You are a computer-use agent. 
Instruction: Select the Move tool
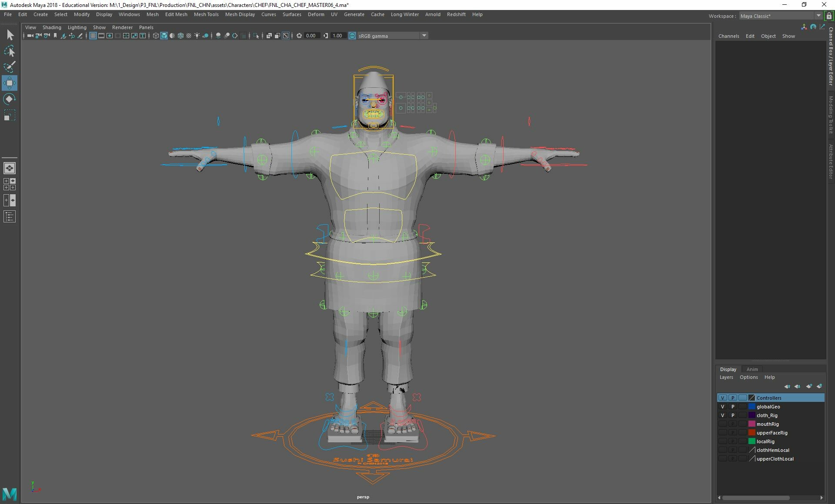pos(10,83)
